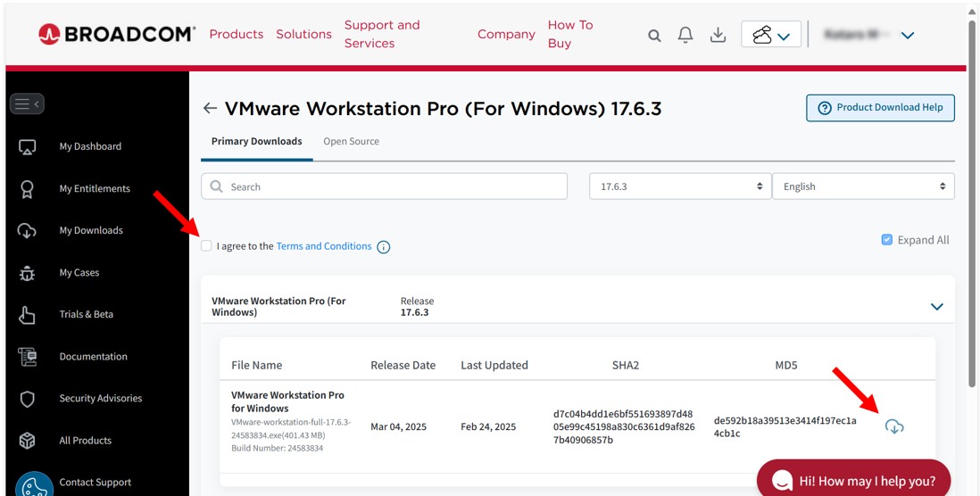Open the Products menu
The width and height of the screenshot is (980, 496).
coord(237,35)
